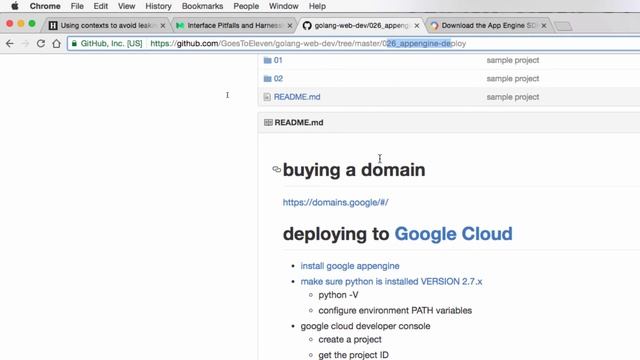Open the File menu
This screenshot has width=640, height=360.
[77, 6]
